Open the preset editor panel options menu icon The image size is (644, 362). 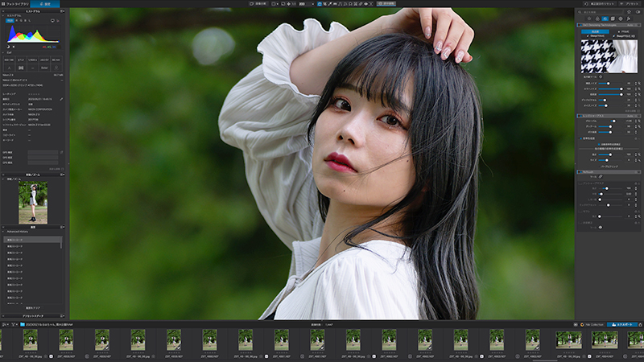pyautogui.click(x=63, y=316)
